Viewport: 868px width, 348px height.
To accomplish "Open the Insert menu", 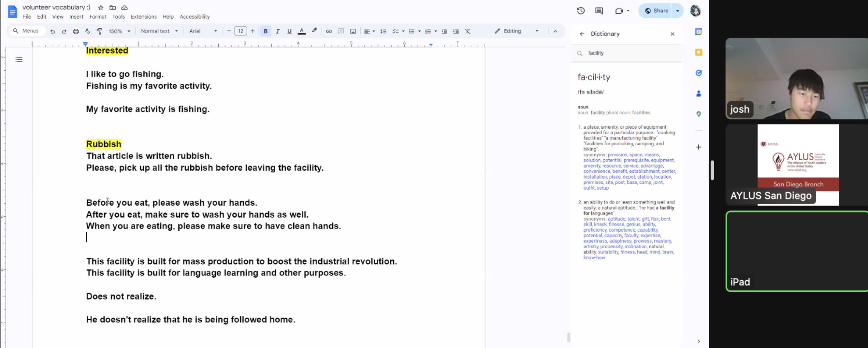I will [x=76, y=17].
